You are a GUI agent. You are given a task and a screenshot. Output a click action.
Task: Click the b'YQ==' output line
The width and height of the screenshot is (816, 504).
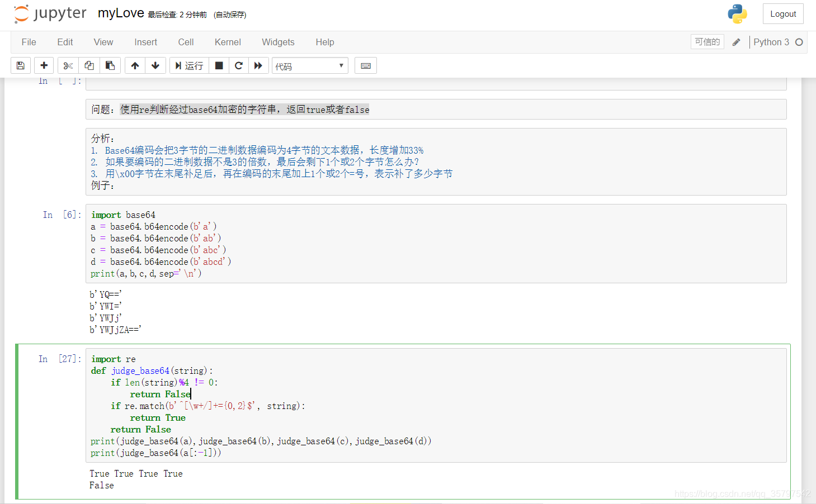pyautogui.click(x=106, y=294)
